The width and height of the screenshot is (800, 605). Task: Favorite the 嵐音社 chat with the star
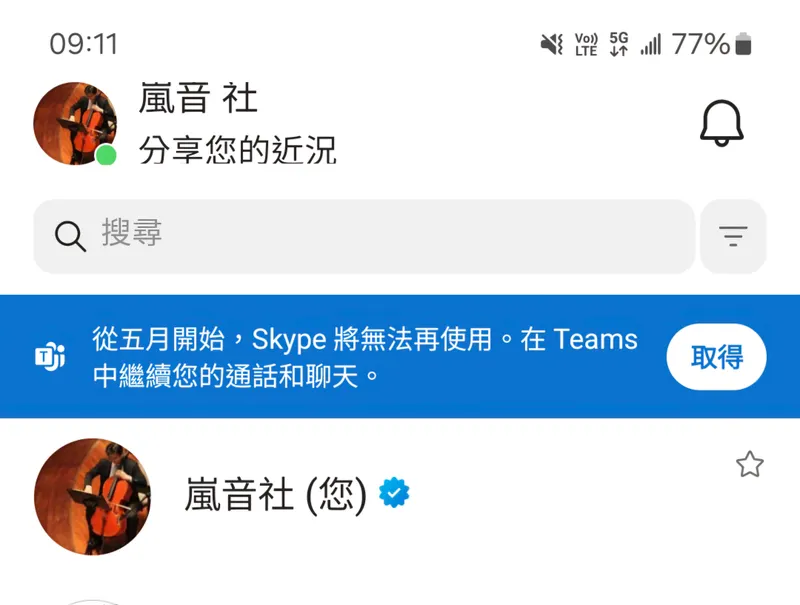pos(749,464)
